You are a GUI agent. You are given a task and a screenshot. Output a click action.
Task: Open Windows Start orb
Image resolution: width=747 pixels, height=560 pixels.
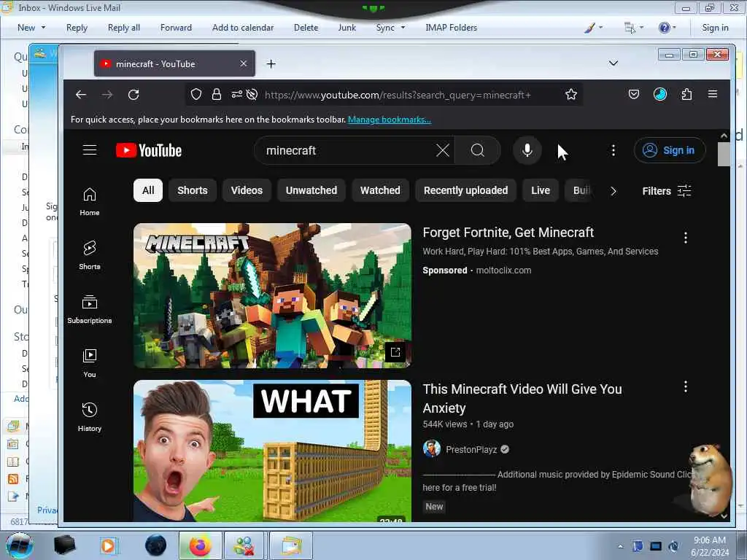point(19,545)
